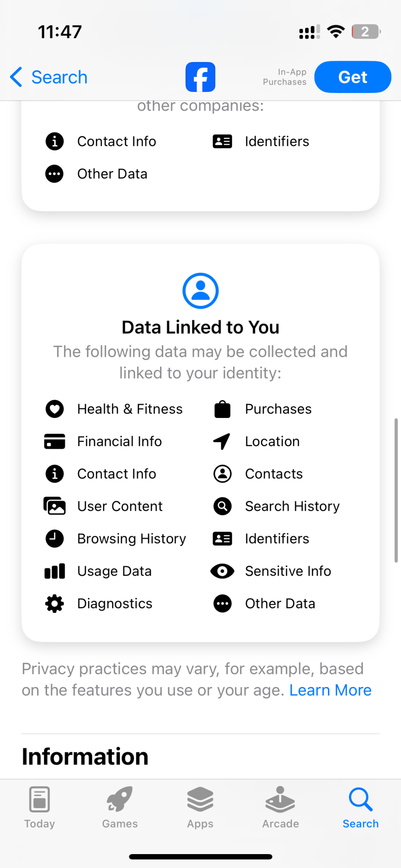Tap the Data Linked to You profile icon
401x868 pixels.
[x=200, y=291]
